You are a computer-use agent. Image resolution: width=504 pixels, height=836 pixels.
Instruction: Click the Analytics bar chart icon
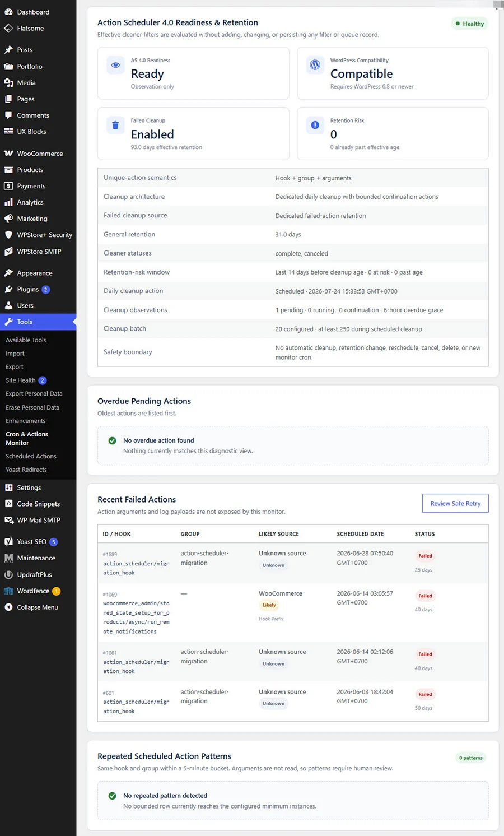click(8, 202)
